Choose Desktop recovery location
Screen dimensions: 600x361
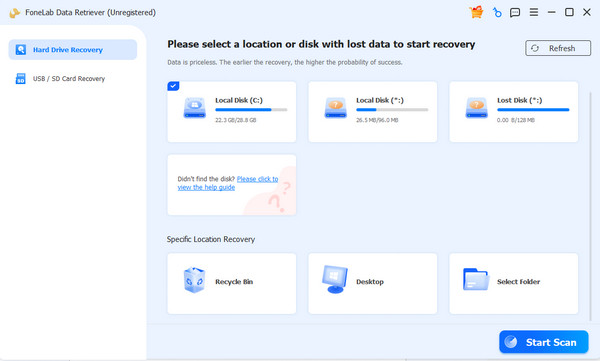coord(373,284)
